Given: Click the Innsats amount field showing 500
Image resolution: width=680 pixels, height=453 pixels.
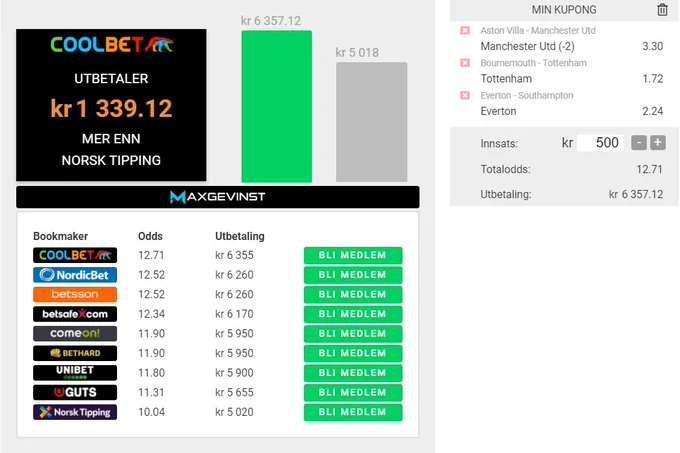Looking at the screenshot, I should point(600,143).
